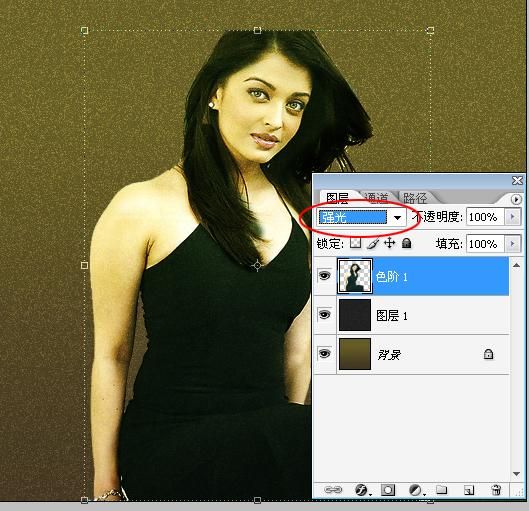The image size is (529, 511).
Task: Switch to the 路径 tab
Action: coord(415,198)
